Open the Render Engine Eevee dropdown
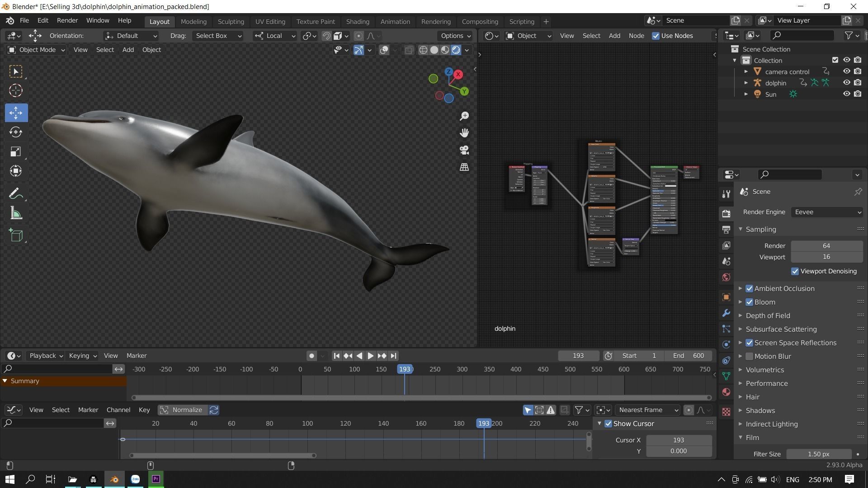 coord(826,212)
